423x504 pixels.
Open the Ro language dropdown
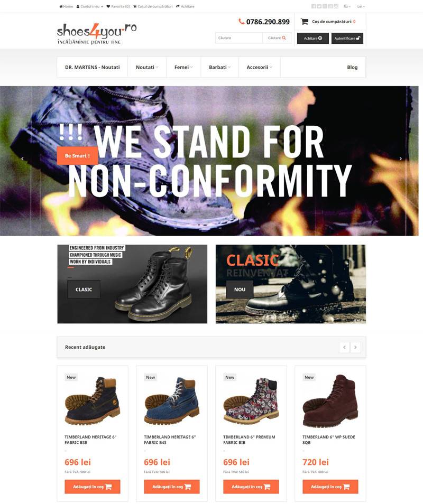click(347, 6)
